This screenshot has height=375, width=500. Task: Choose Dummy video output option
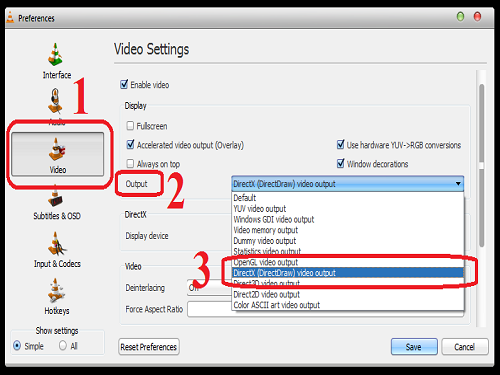tap(348, 241)
